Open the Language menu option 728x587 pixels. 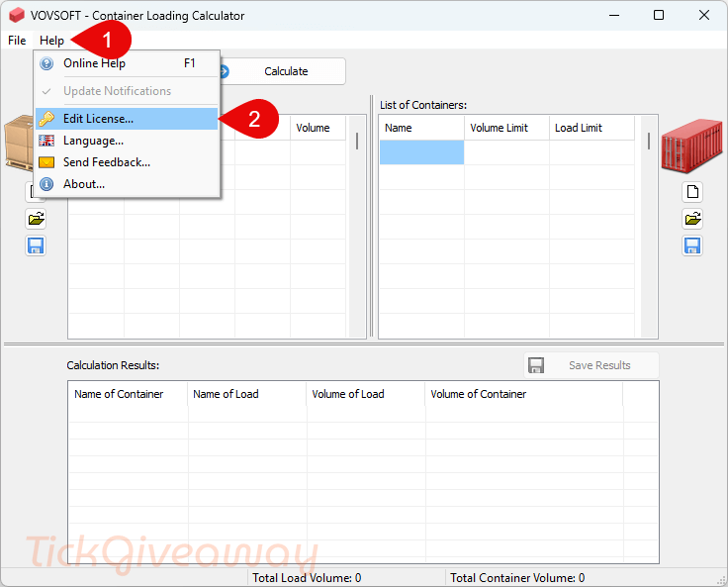point(127,141)
